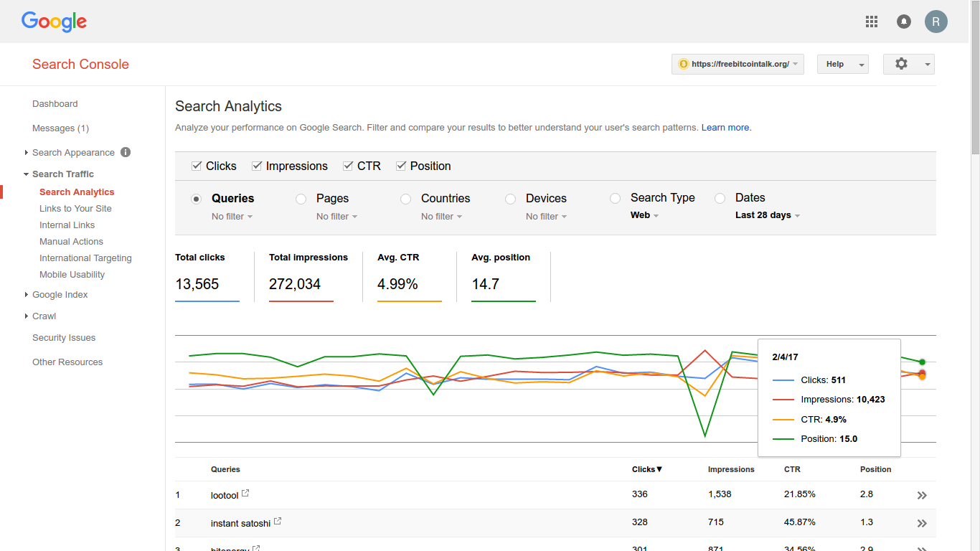Image resolution: width=980 pixels, height=551 pixels.
Task: Select the Search Type radio button
Action: (615, 198)
